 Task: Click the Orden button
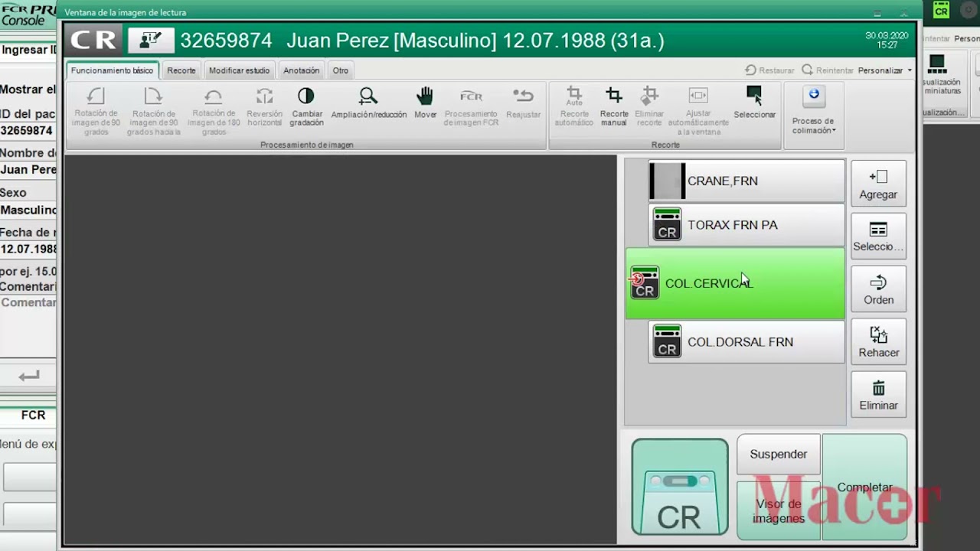[878, 289]
